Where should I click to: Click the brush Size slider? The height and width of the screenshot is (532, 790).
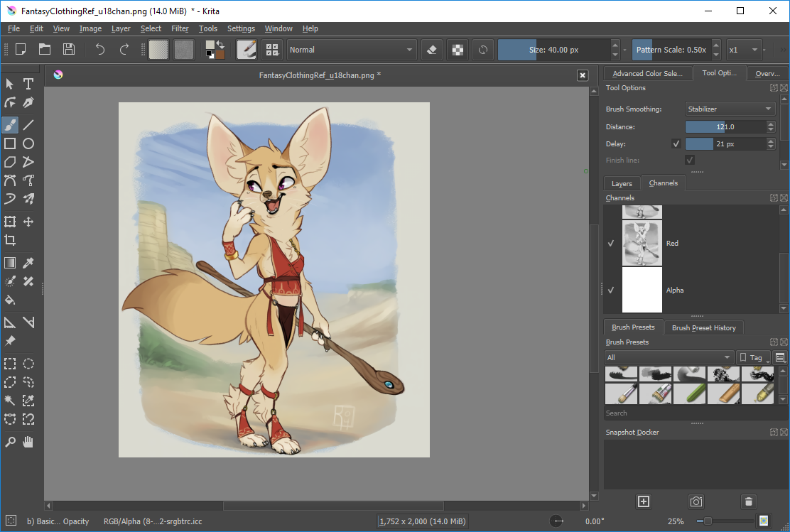[553, 50]
